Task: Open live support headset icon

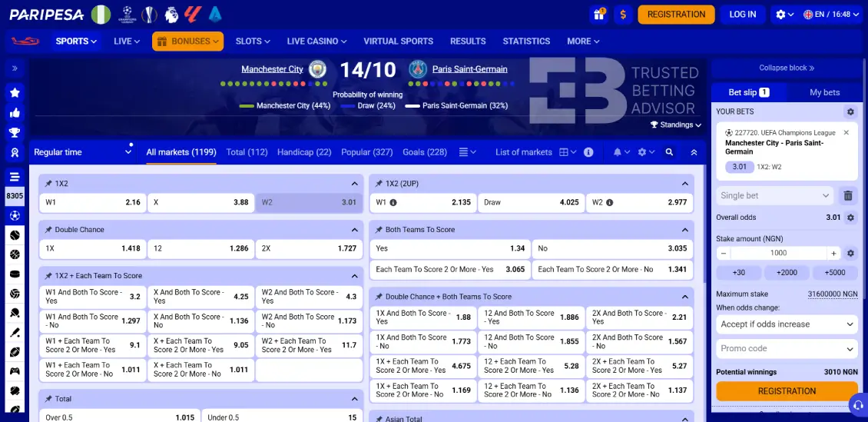Action: pos(858,404)
